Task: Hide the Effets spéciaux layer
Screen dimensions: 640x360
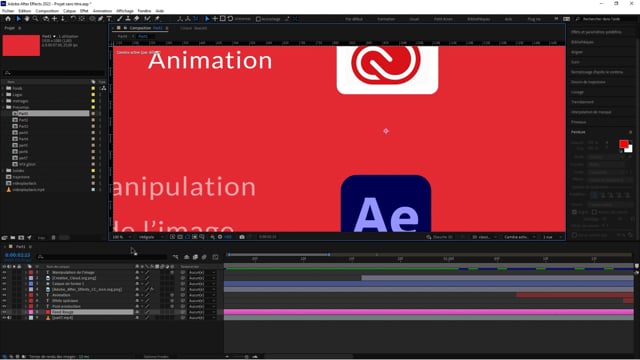Action: 4,301
